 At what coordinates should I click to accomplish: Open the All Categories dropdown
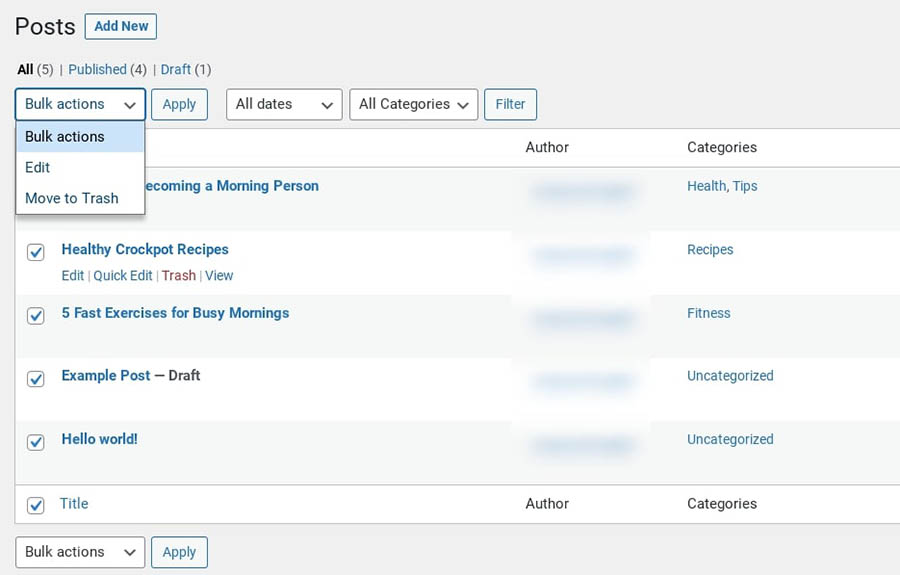(413, 104)
